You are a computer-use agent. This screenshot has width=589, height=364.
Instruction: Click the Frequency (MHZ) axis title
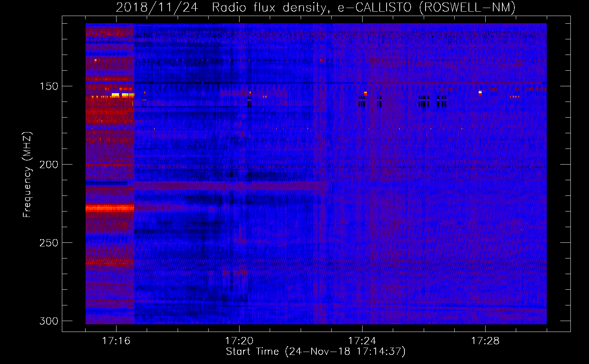coord(27,174)
